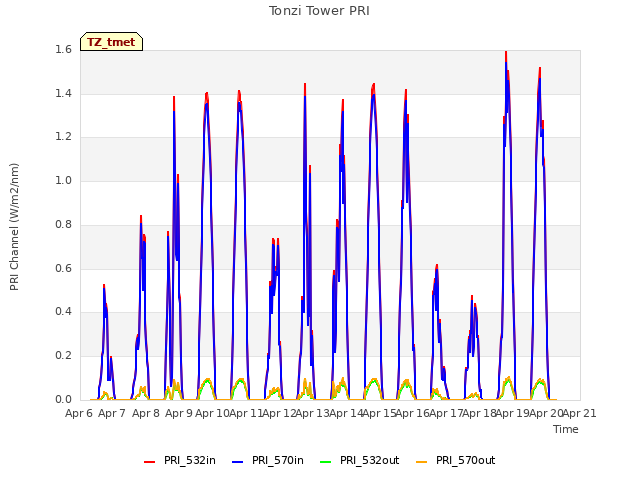
Task: Click the blue PRI_570in legend swatch
Action: click(x=237, y=461)
